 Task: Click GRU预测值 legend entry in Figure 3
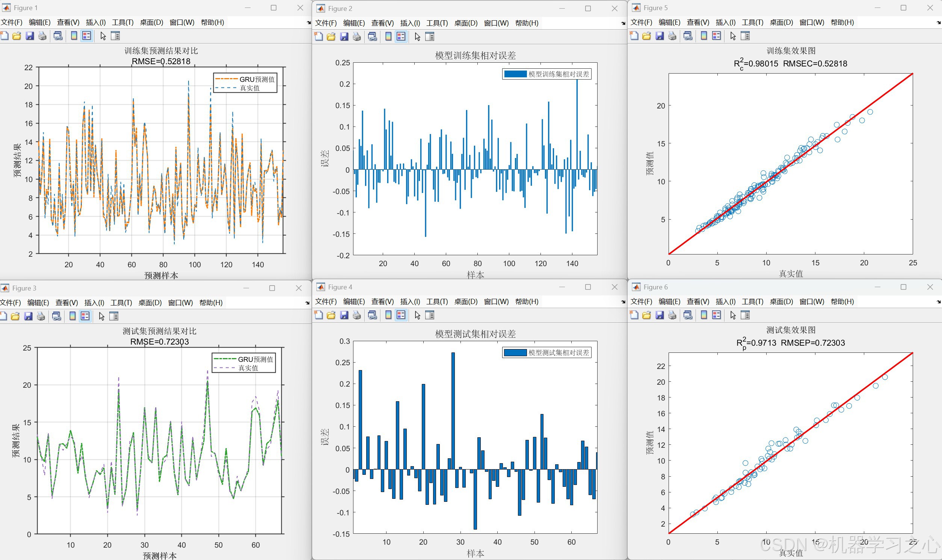pos(255,359)
